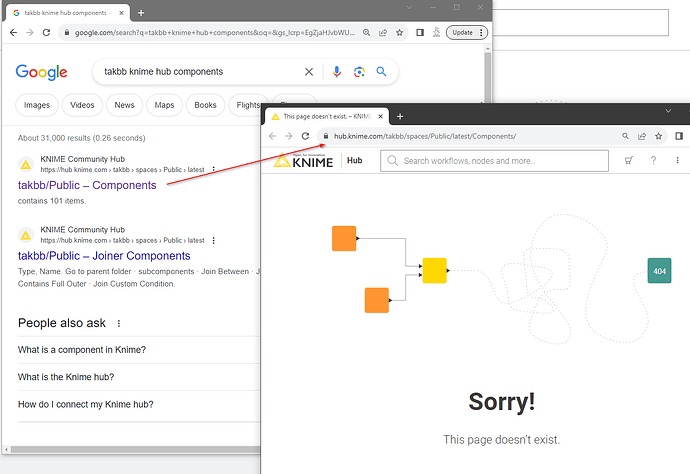690x474 pixels.
Task: Open takbb/Public – Components result link
Action: pyautogui.click(x=87, y=185)
